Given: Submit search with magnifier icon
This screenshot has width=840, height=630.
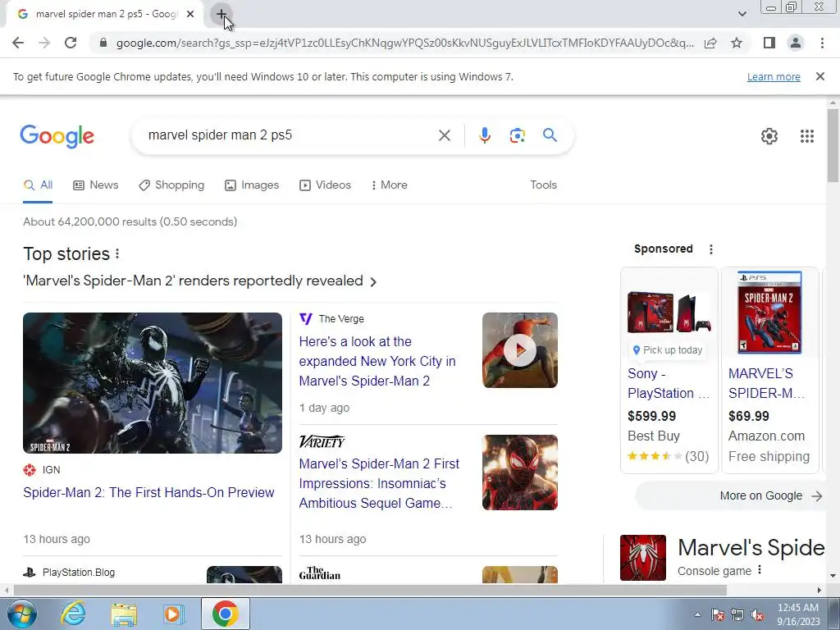Looking at the screenshot, I should 550,135.
